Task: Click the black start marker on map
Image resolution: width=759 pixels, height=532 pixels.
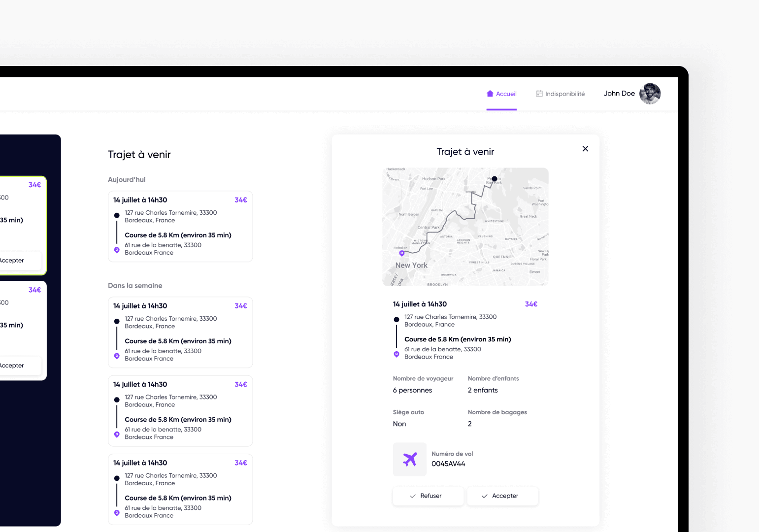Action: [x=495, y=179]
